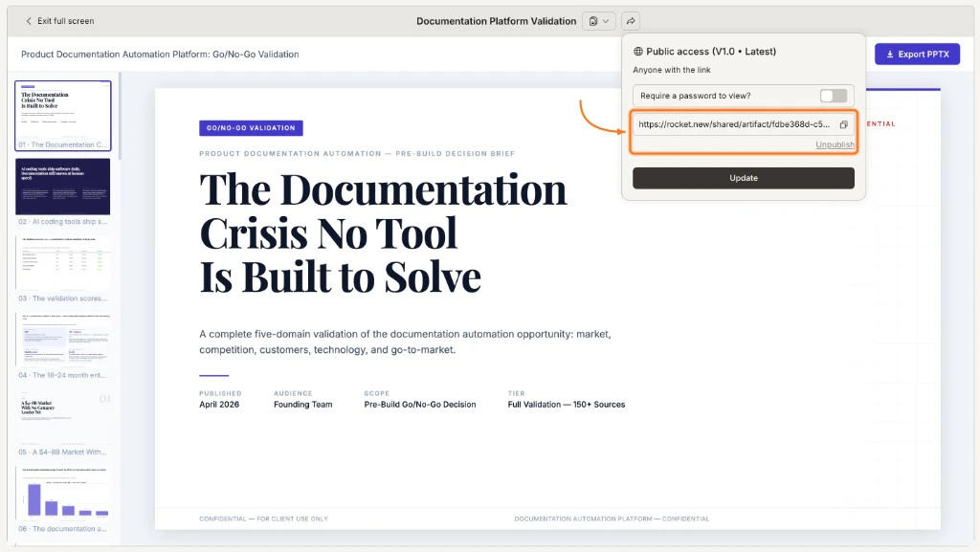Click the globe icon beside Public access
Viewport: 980px width, 552px height.
click(639, 49)
